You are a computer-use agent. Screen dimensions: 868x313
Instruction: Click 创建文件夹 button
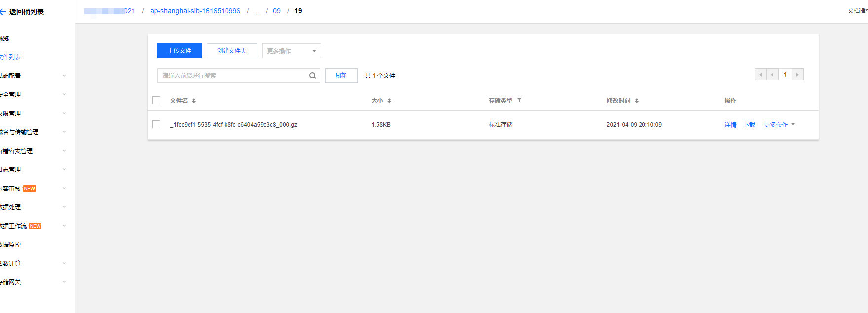click(x=232, y=51)
